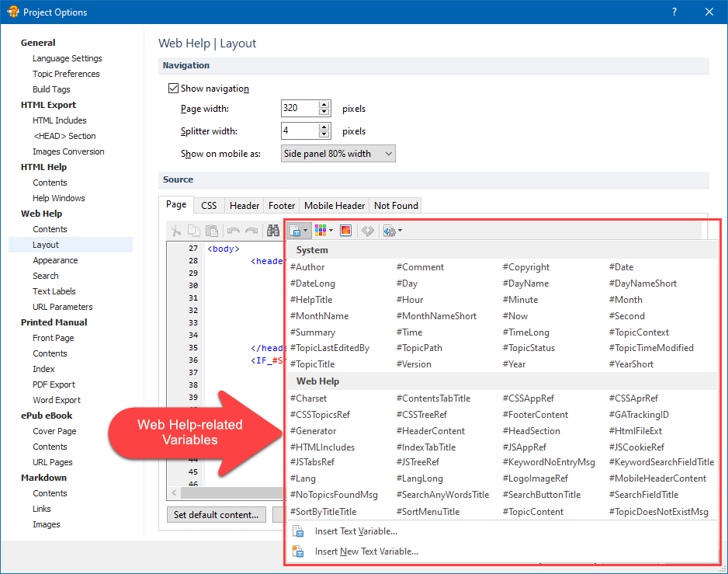Select URL Pages in the sidebar
Viewport: 728px width, 574px height.
53,462
